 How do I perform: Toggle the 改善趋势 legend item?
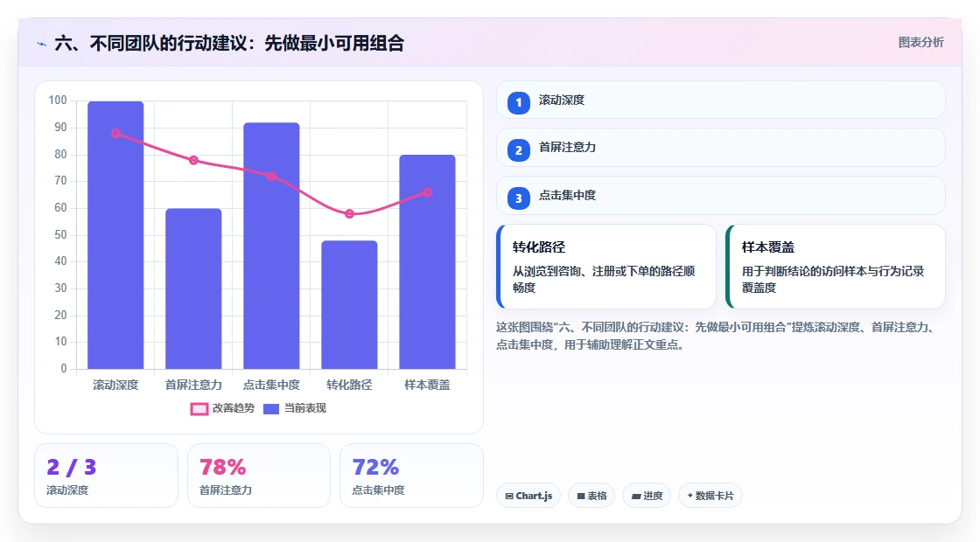(x=222, y=408)
